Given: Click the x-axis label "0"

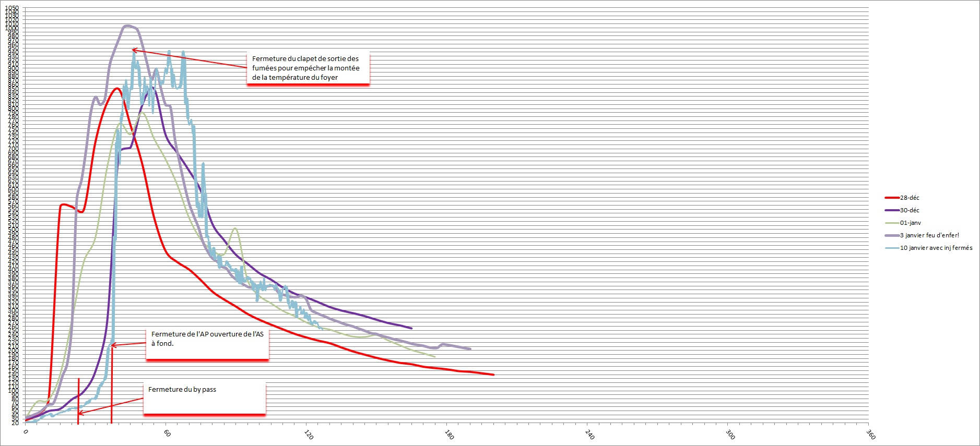Looking at the screenshot, I should [26, 432].
